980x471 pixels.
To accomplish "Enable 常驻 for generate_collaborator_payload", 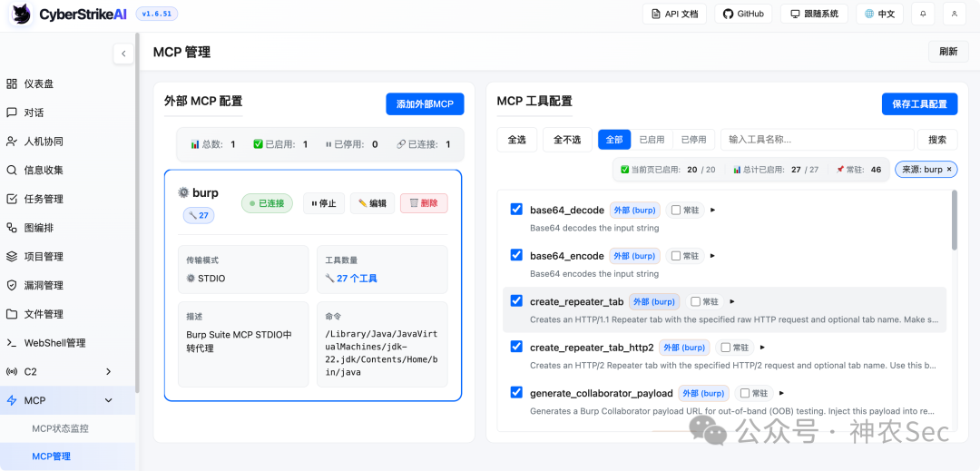I will [745, 394].
